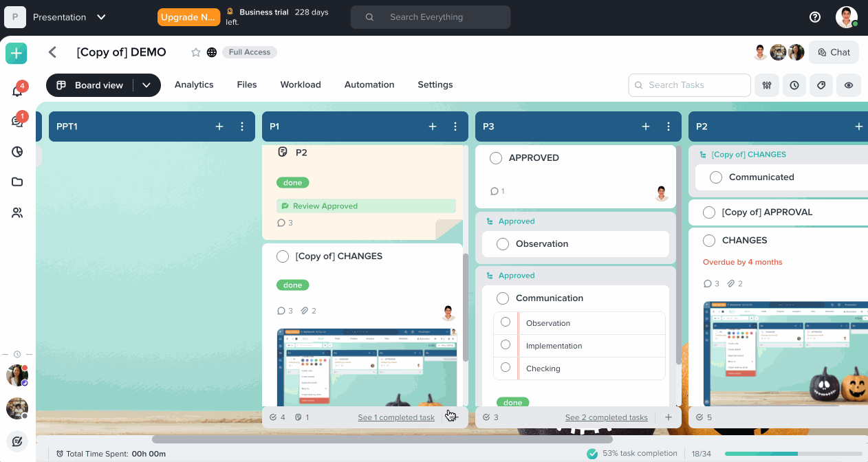Click Search Everything field
Viewport: 868px width, 462px height.
(x=431, y=17)
